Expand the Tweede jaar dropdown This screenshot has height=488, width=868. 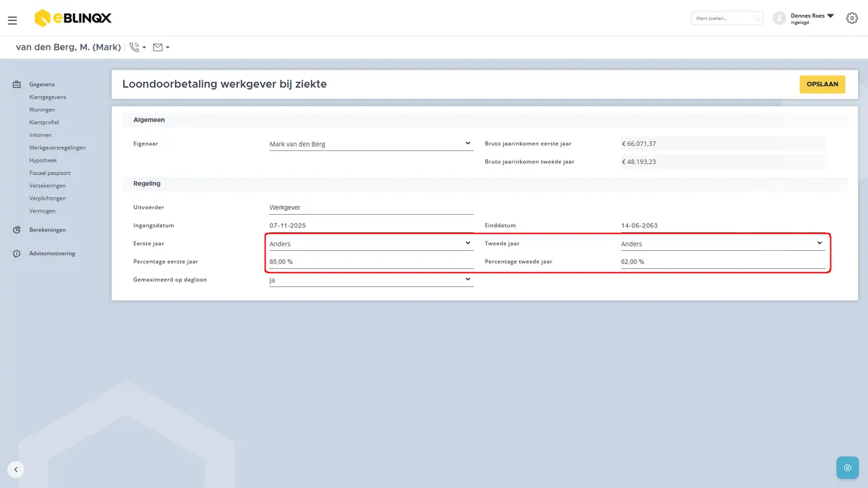723,244
